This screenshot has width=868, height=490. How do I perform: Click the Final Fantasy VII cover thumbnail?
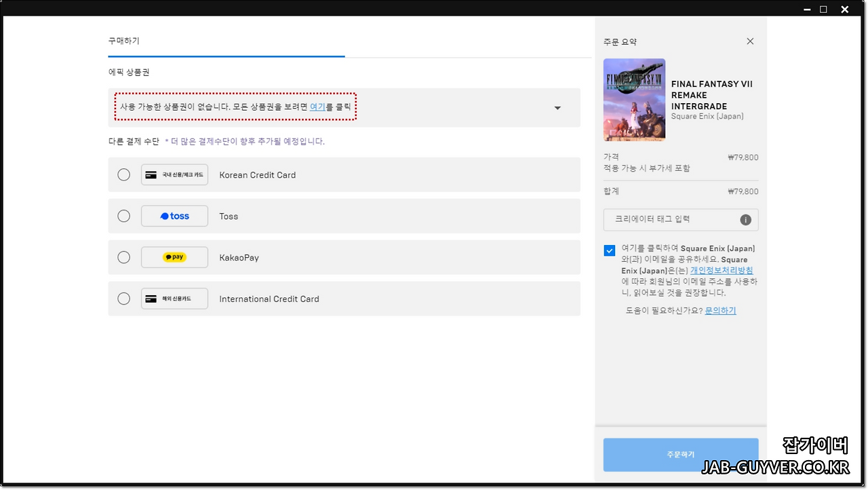point(634,100)
